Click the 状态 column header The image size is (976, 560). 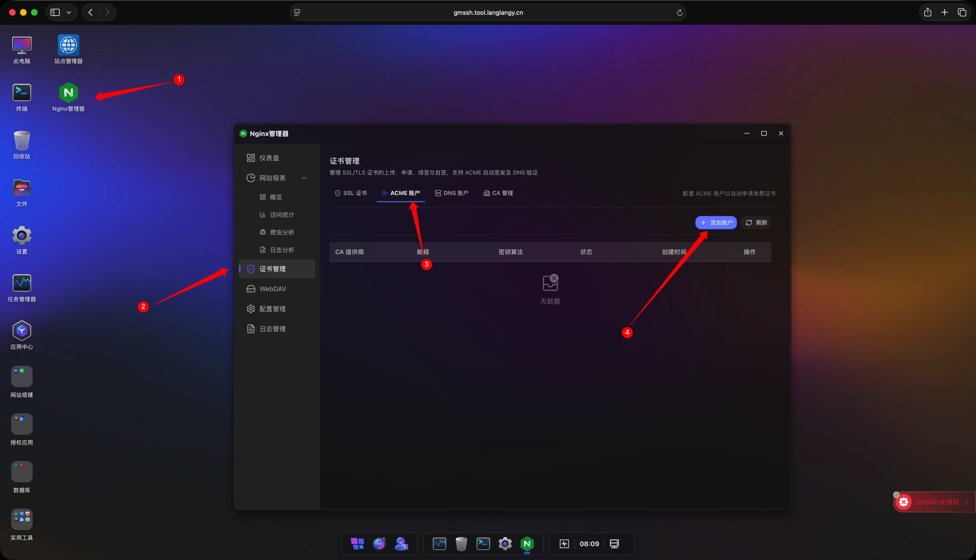click(x=586, y=252)
